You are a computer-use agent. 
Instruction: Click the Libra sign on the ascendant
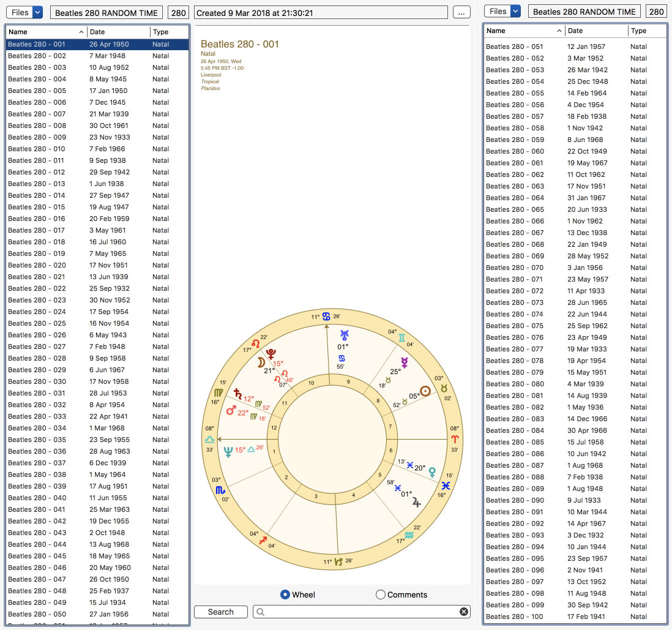209,440
